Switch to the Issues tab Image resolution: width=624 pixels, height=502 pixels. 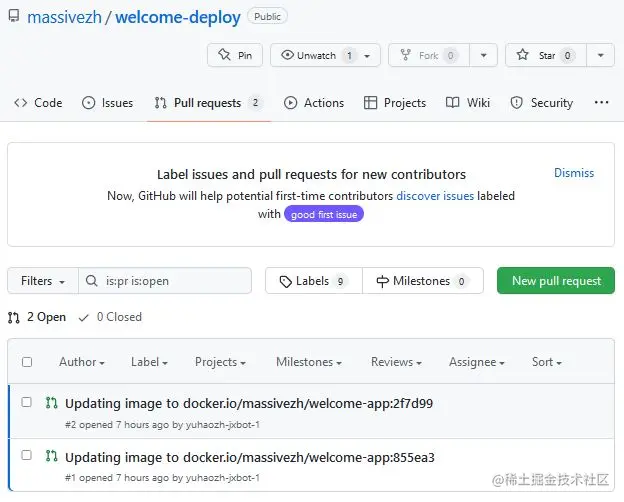(107, 103)
